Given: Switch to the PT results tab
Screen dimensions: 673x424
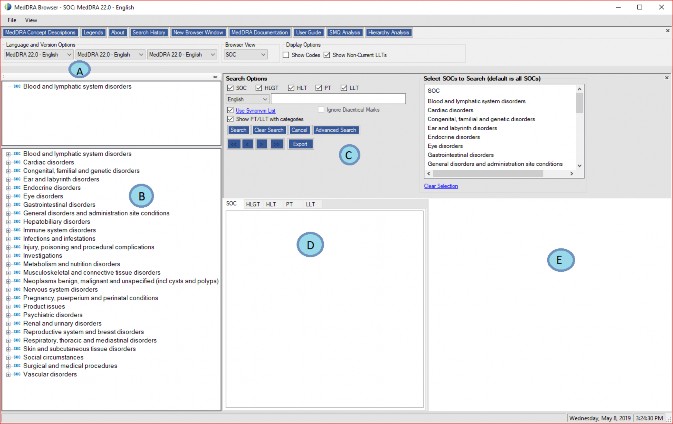Looking at the screenshot, I should pyautogui.click(x=289, y=204).
